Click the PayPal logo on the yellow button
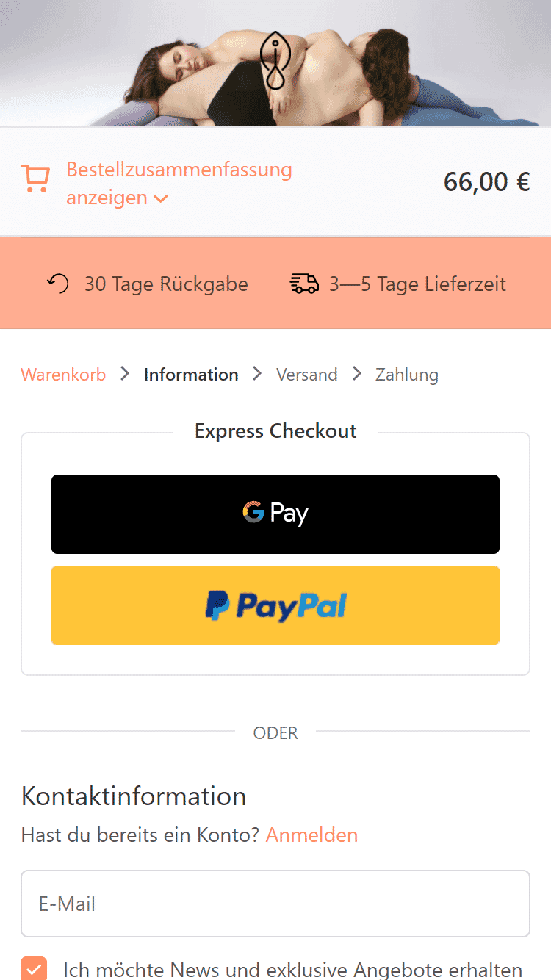The image size is (551, 980). pyautogui.click(x=275, y=605)
